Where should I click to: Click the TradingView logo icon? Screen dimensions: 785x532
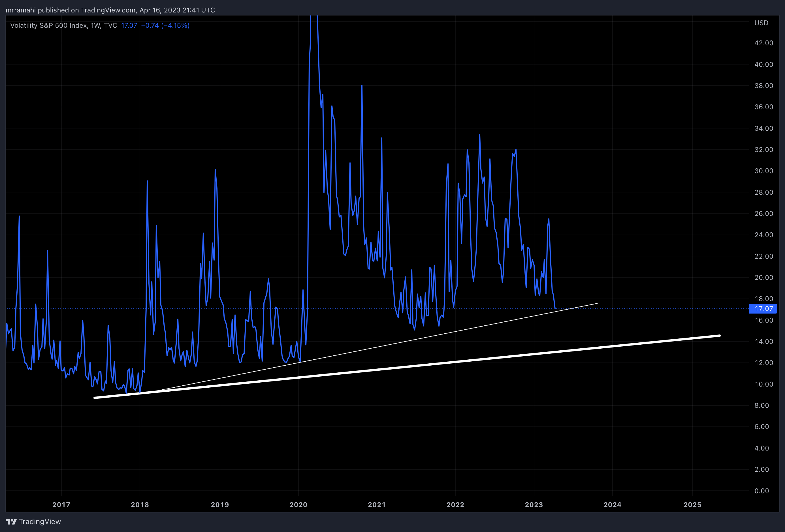point(11,522)
